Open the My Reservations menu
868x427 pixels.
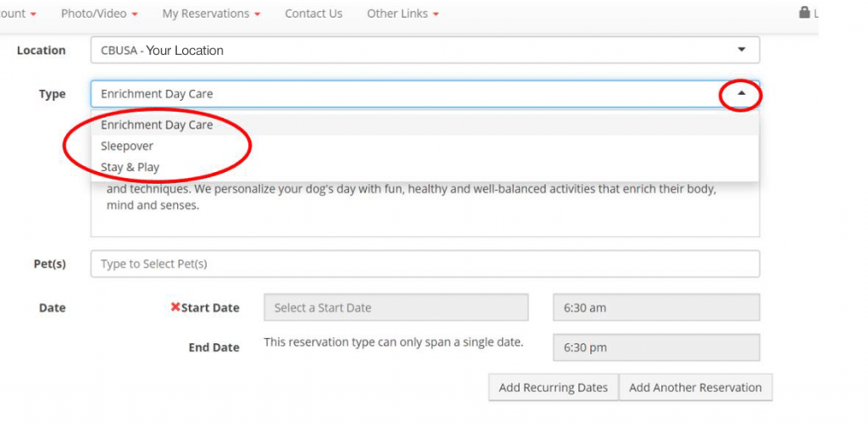point(211,14)
